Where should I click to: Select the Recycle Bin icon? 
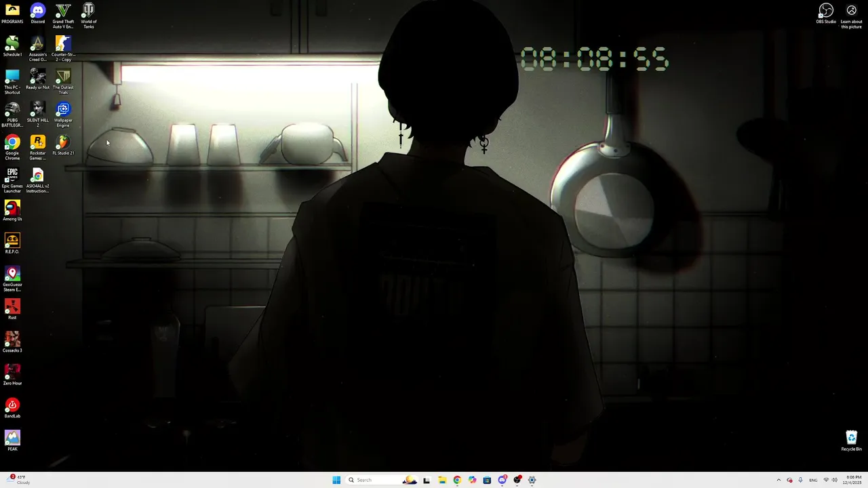852,441
